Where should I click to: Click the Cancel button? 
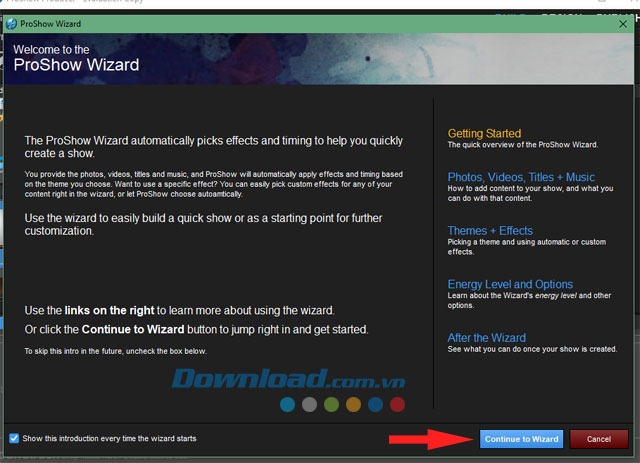pyautogui.click(x=598, y=439)
